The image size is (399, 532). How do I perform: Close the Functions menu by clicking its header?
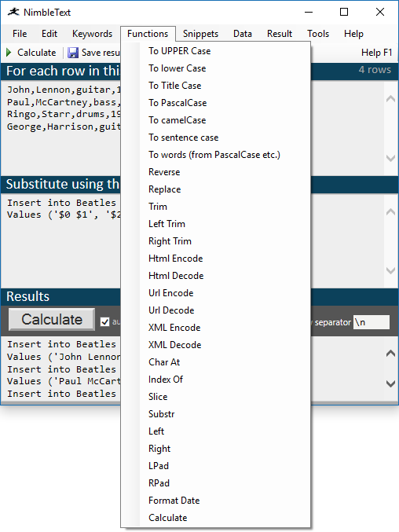tap(148, 34)
